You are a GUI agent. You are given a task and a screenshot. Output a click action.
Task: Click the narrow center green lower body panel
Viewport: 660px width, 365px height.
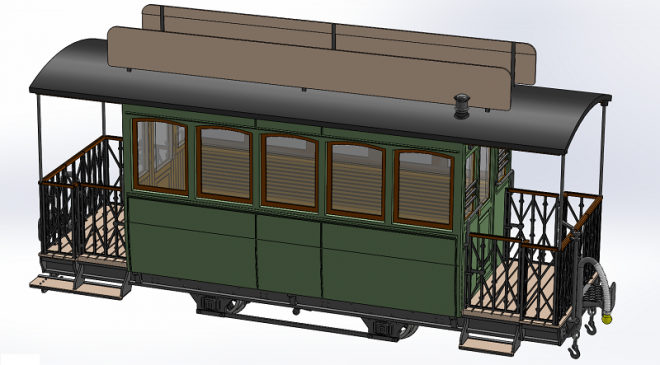tap(289, 256)
